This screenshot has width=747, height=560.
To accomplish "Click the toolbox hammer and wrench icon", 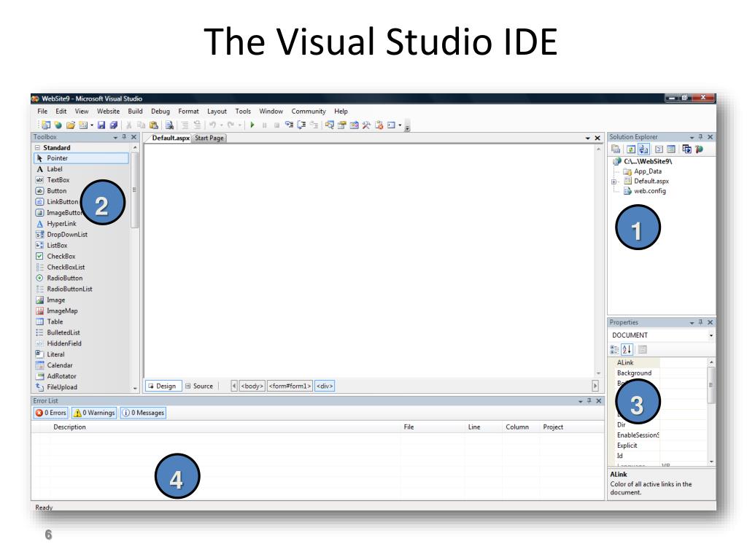I will 366,125.
